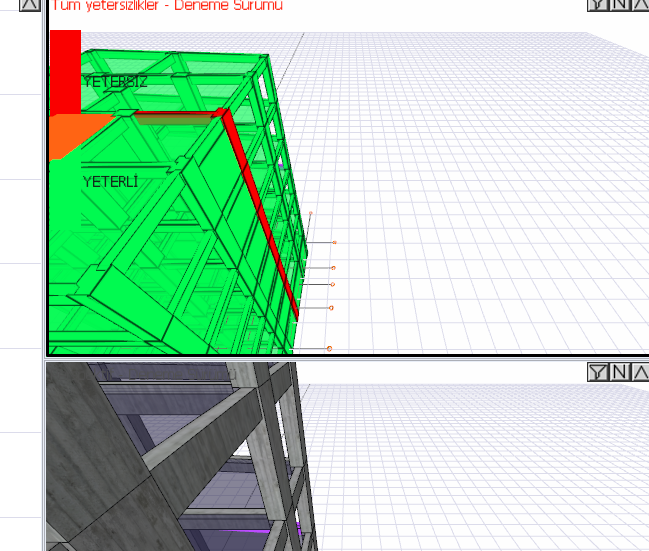Click the topmost gray axis marker node
This screenshot has height=551, width=649.
click(x=334, y=242)
